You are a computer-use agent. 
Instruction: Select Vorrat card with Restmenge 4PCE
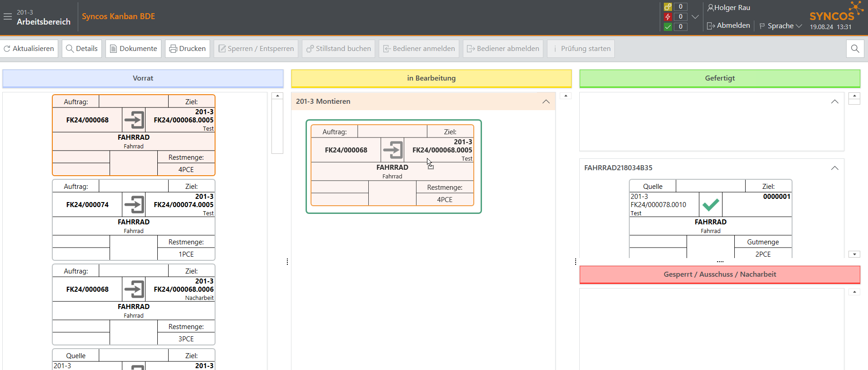(x=134, y=135)
